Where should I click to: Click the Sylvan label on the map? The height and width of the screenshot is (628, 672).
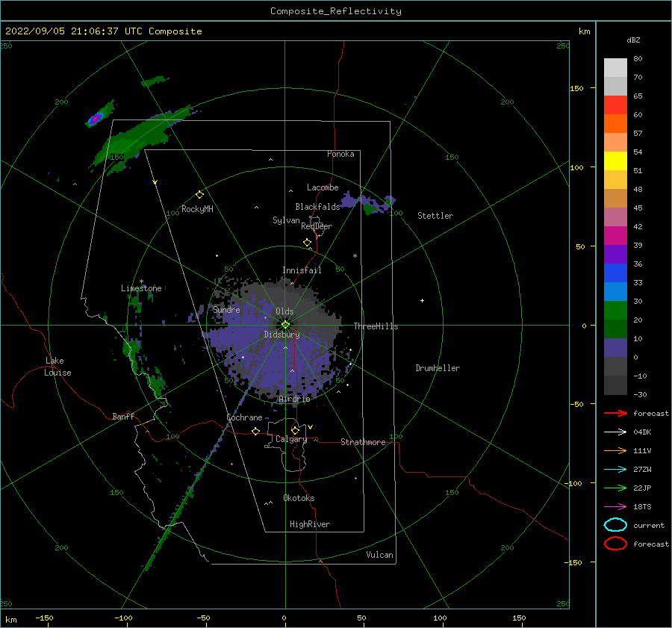[286, 220]
